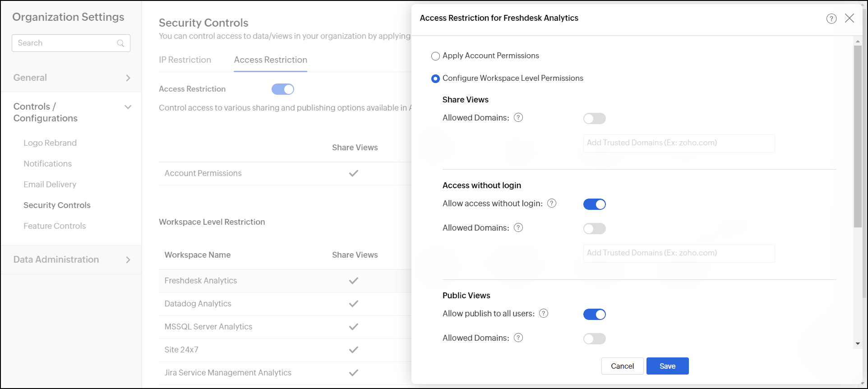Collapse the Controls / Configurations section
Image resolution: width=868 pixels, height=389 pixels.
[x=128, y=107]
